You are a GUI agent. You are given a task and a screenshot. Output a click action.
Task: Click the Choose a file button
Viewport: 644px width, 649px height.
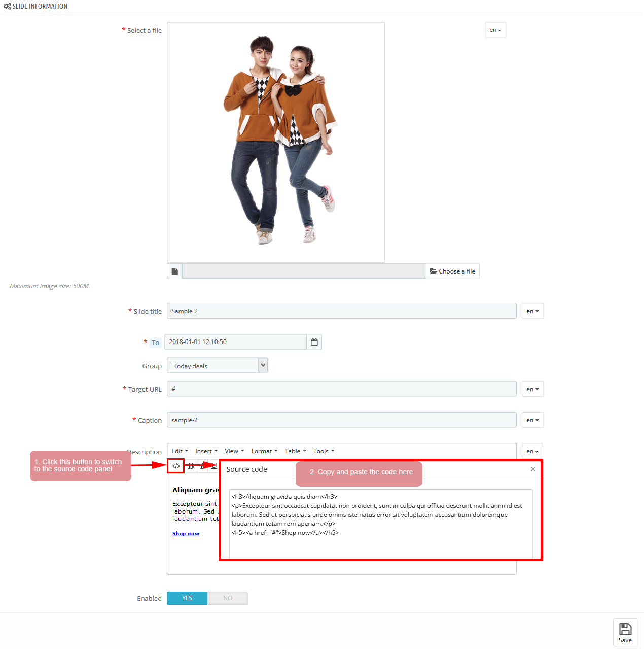click(452, 271)
